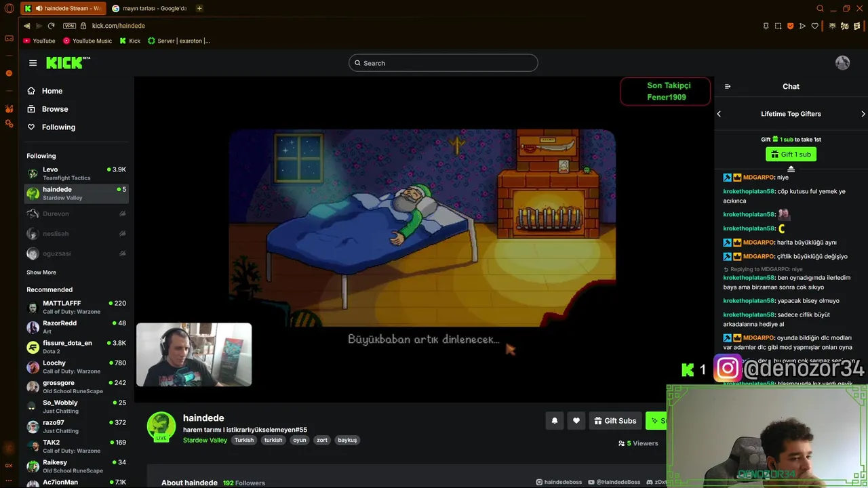Open So_Wobbly recommended channel
868x488 pixels.
[x=76, y=407]
